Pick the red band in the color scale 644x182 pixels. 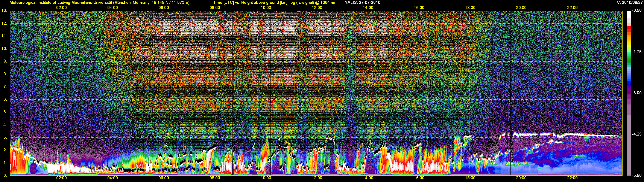tap(629, 29)
